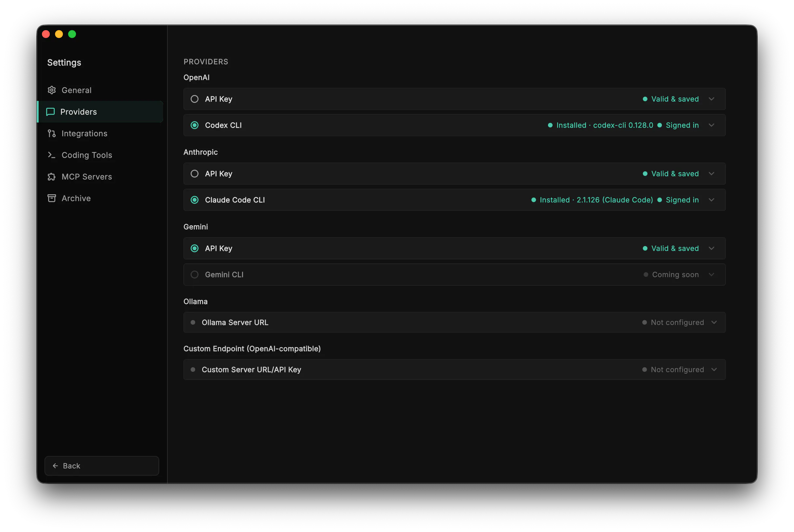This screenshot has height=532, width=794.
Task: Select Claude Code CLI radio button
Action: (195, 200)
